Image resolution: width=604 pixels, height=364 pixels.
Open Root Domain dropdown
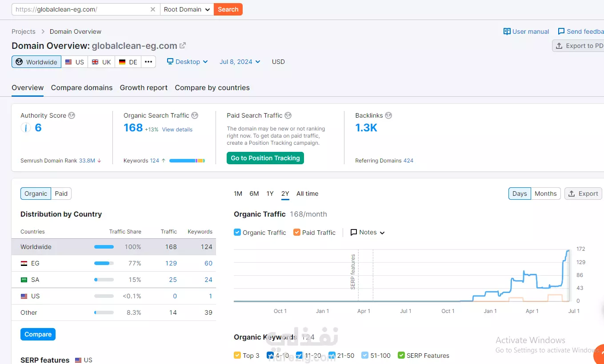[x=187, y=9]
